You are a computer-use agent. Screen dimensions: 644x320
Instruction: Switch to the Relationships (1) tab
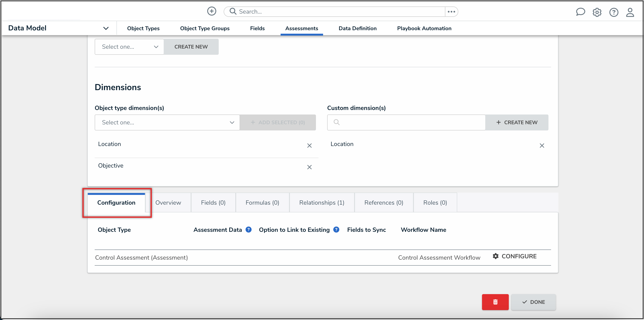click(x=322, y=202)
